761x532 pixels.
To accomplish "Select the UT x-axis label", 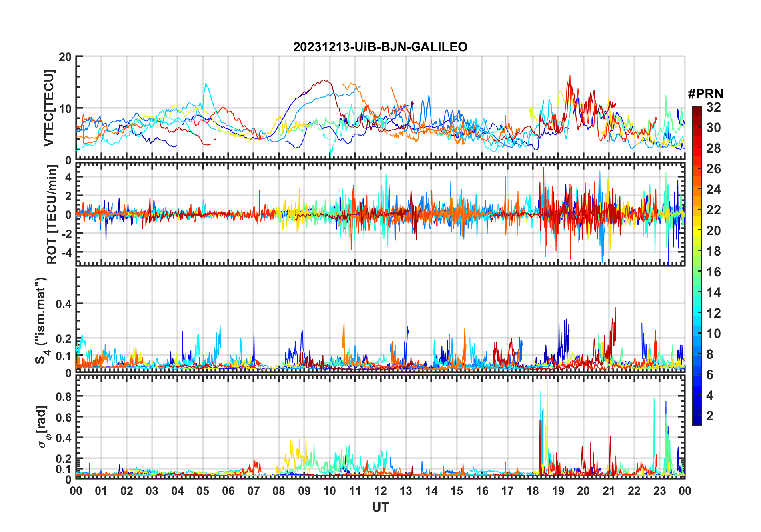I will coord(380,507).
